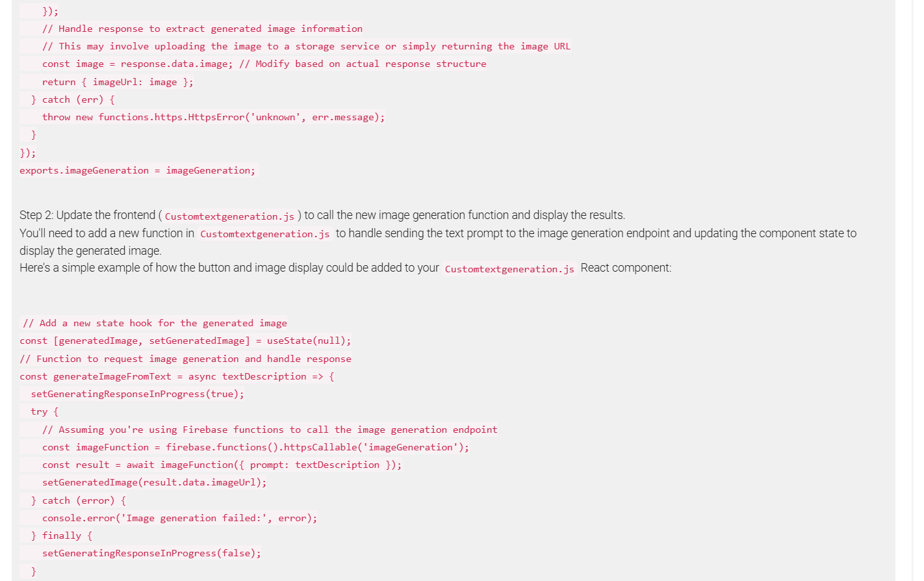This screenshot has width=924, height=581.
Task: Click the 'setGeneratedImage(result.data.imageUrl);' line
Action: point(154,482)
